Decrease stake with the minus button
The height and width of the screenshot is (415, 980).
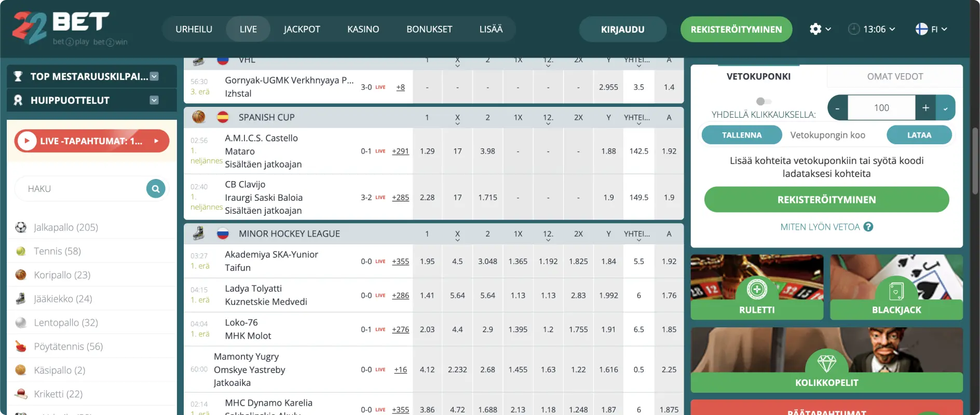pyautogui.click(x=837, y=108)
